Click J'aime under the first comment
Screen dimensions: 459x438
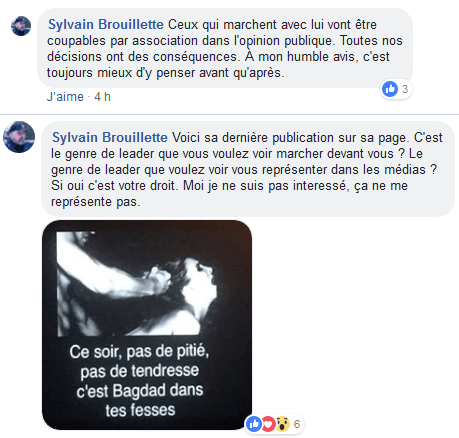65,97
